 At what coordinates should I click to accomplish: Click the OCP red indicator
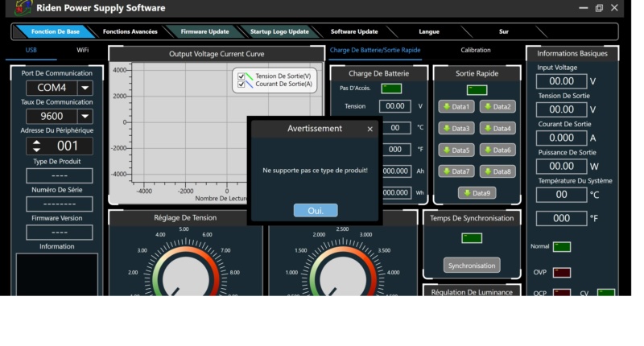pyautogui.click(x=561, y=293)
